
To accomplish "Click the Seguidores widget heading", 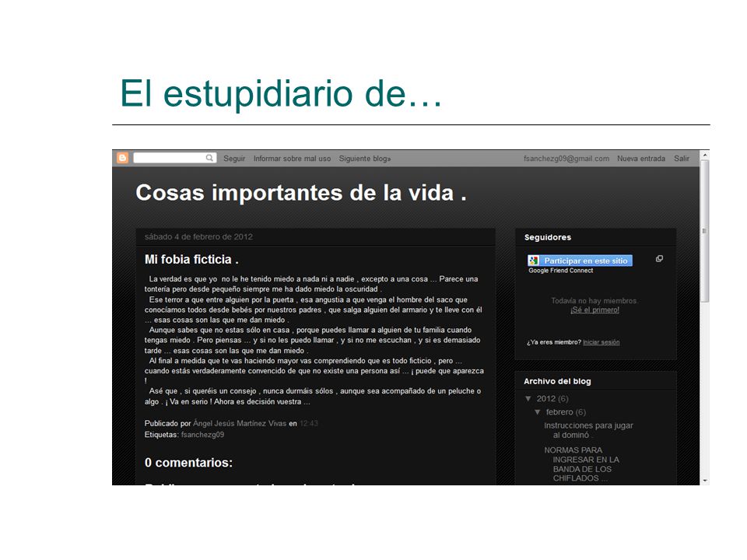I will click(x=547, y=237).
